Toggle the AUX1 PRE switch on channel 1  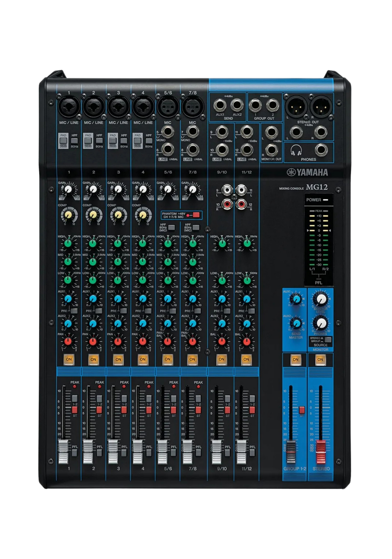click(x=74, y=311)
